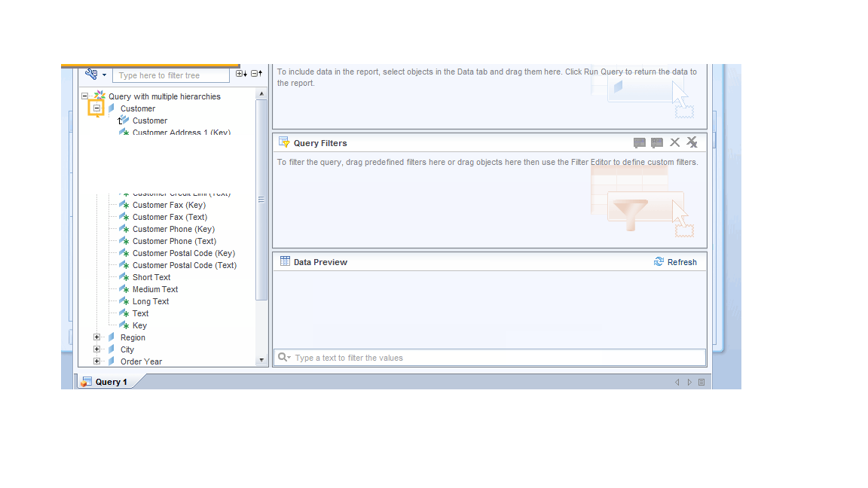Click the Data Preview grid icon
Image resolution: width=868 pixels, height=488 pixels.
[285, 261]
